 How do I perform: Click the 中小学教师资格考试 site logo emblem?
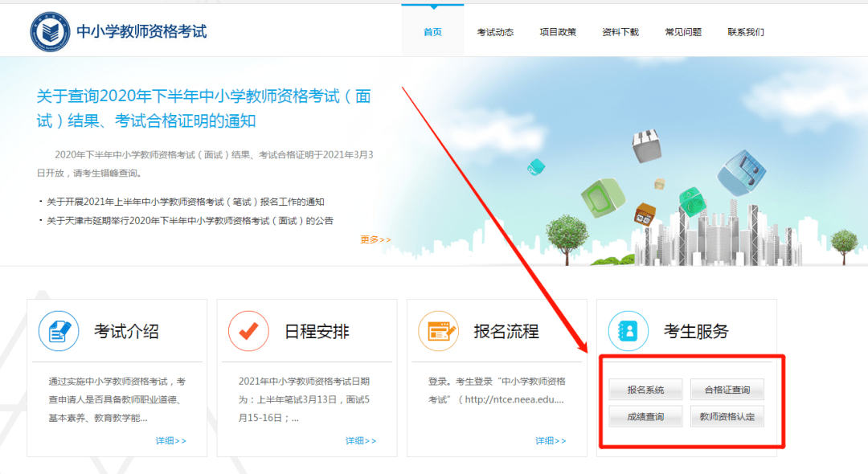pyautogui.click(x=51, y=31)
